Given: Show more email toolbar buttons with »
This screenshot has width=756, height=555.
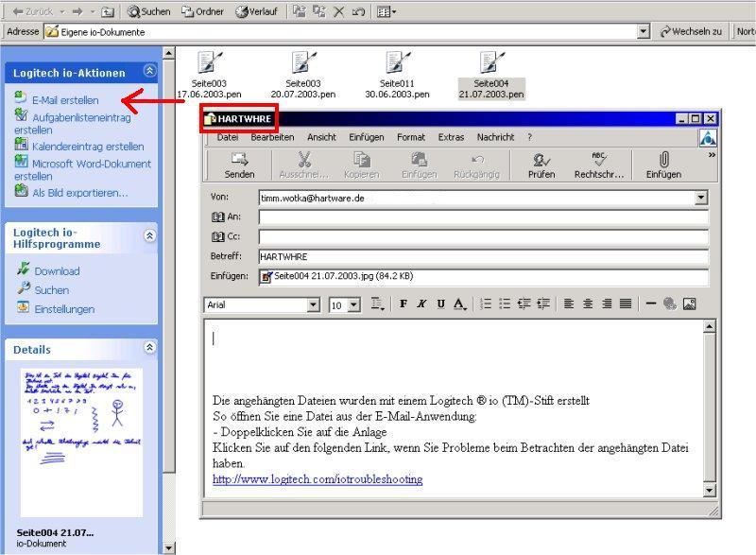Looking at the screenshot, I should [x=712, y=155].
